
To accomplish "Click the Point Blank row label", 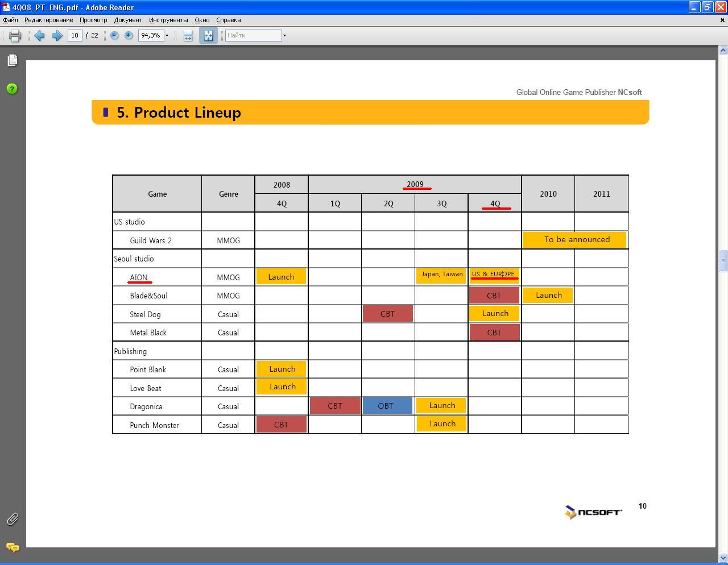I will tap(148, 369).
